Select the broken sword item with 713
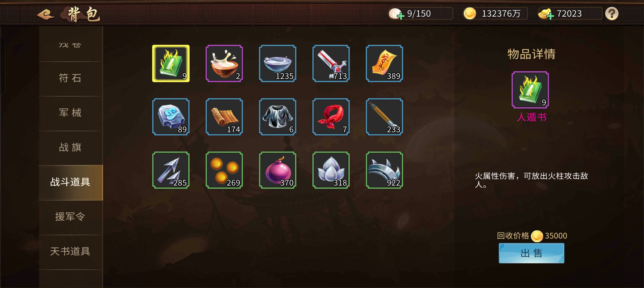The width and height of the screenshot is (644, 288). tap(331, 63)
